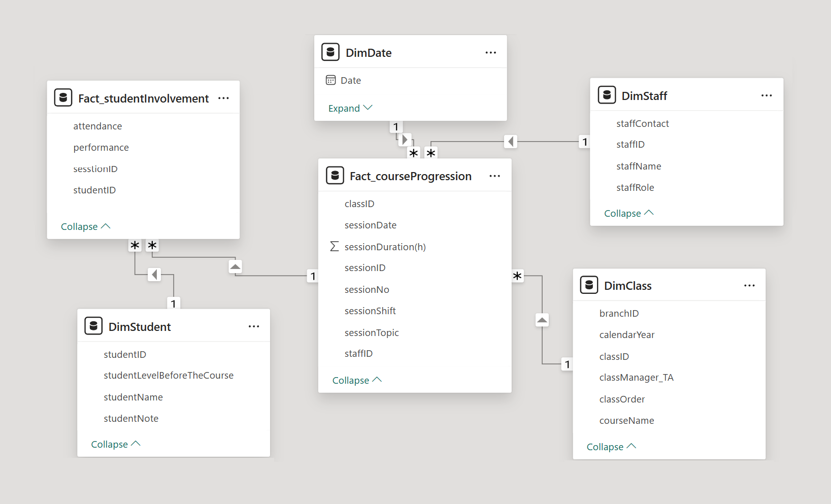Click the calendar icon next to Date

[x=331, y=80]
